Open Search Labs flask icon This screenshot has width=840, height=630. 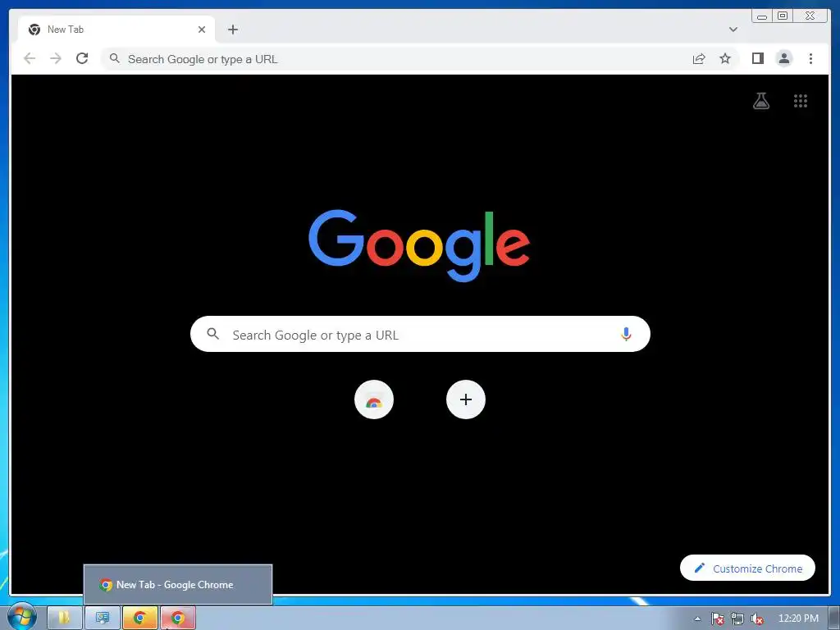click(761, 101)
